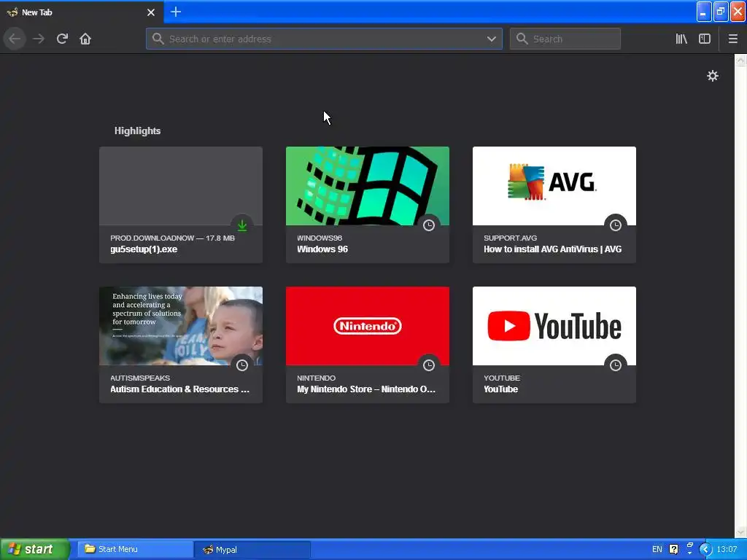Click 'PROD.DOWNLOADNOW — 17.8 MB' text

point(172,238)
